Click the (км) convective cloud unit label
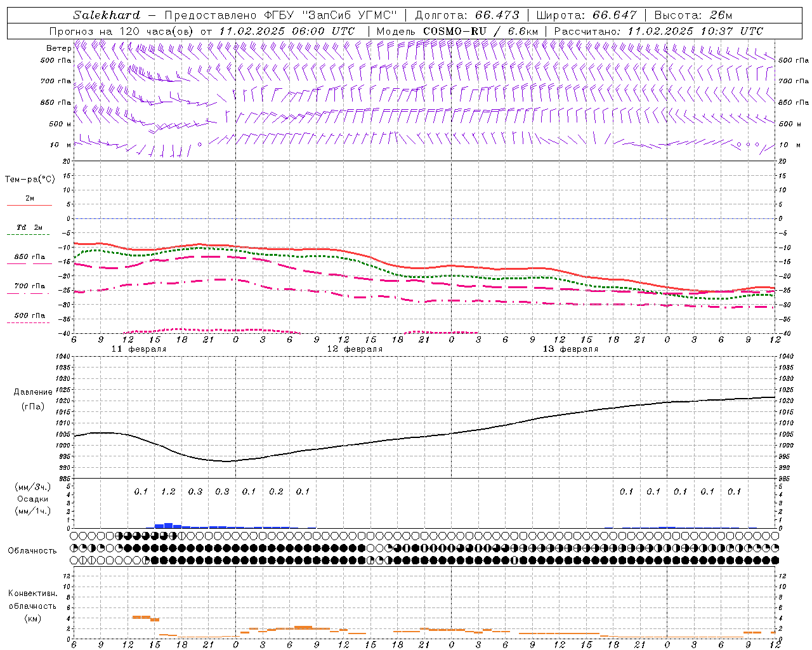Viewport: 812px width, 650px height. click(32, 618)
